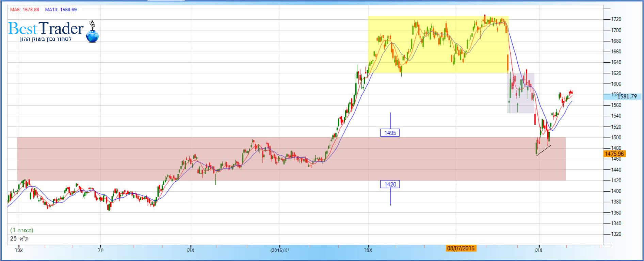Select the 1420 price level label box
This screenshot has height=261, width=644.
pos(390,184)
